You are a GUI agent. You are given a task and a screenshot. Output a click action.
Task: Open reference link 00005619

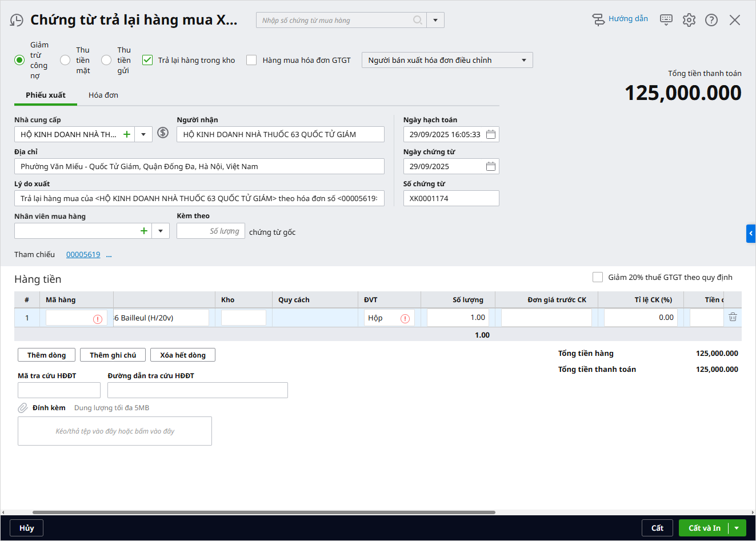(x=83, y=255)
